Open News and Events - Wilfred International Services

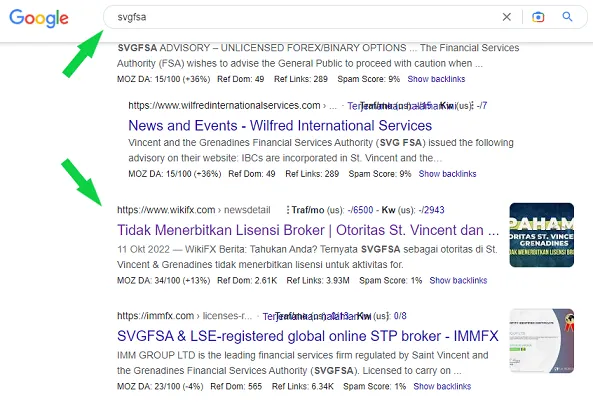pos(280,126)
